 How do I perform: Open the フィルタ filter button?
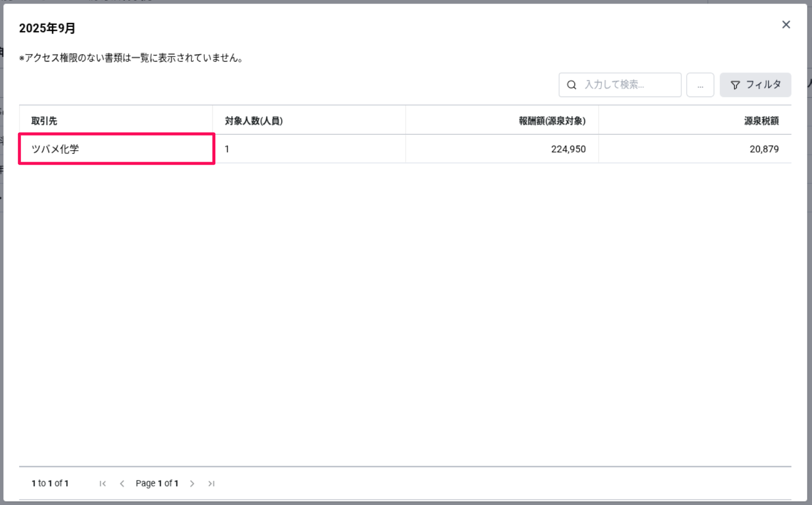pos(755,85)
